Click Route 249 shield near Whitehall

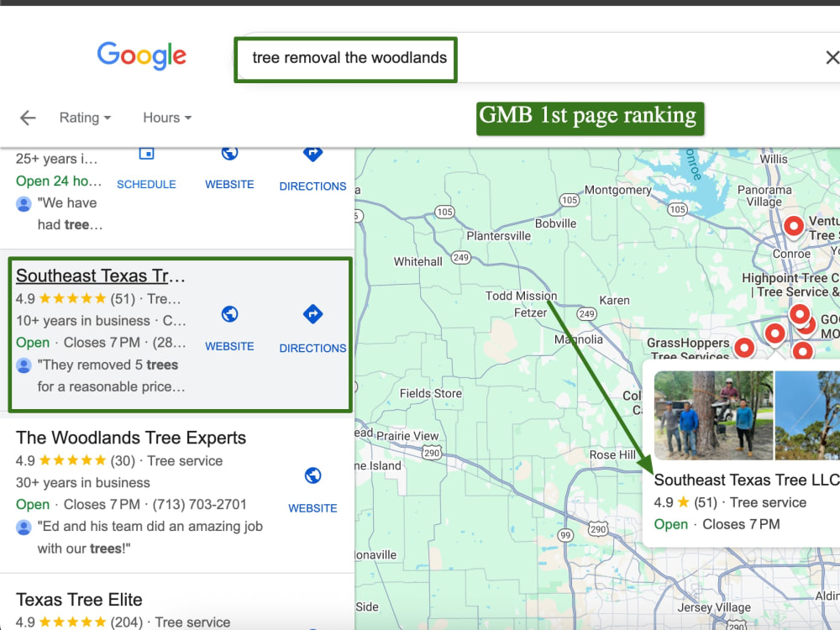[x=460, y=258]
